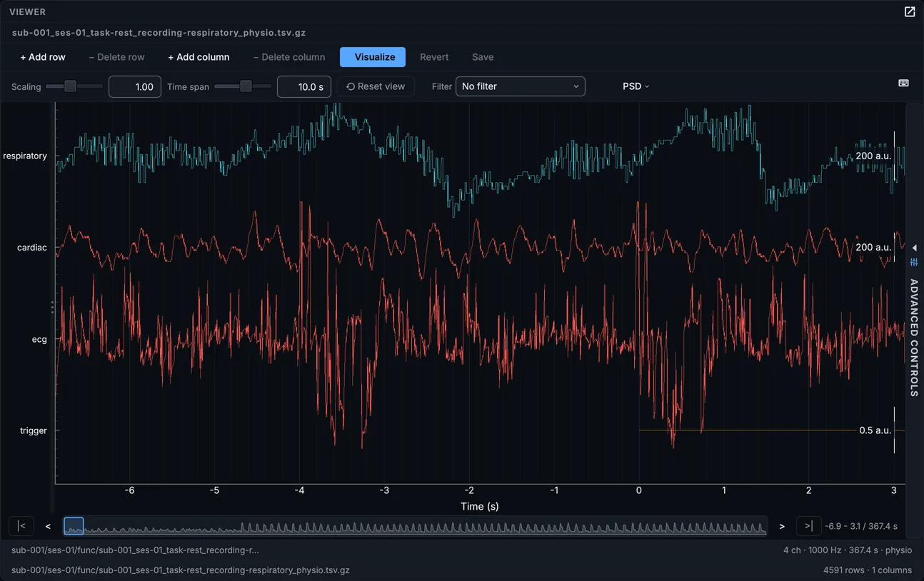Click the highlighted window in the overview navigator
Viewport: 924px width, 581px height.
coord(74,526)
